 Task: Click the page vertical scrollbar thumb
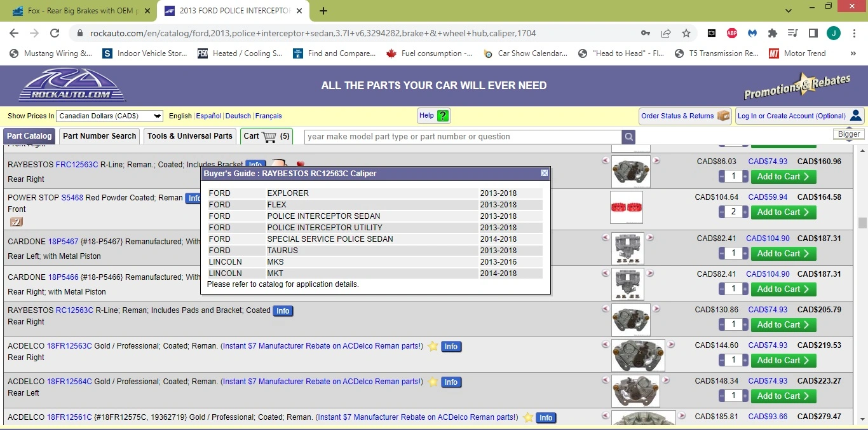coord(862,223)
